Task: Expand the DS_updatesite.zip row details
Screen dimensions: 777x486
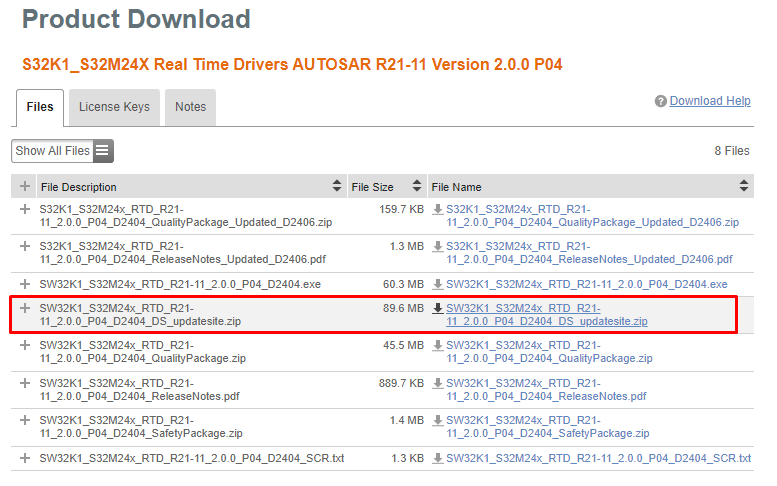Action: (x=25, y=308)
